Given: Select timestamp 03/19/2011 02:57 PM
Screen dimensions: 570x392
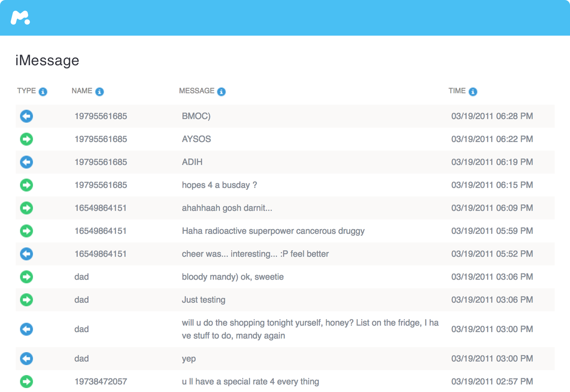Looking at the screenshot, I should pos(492,381).
